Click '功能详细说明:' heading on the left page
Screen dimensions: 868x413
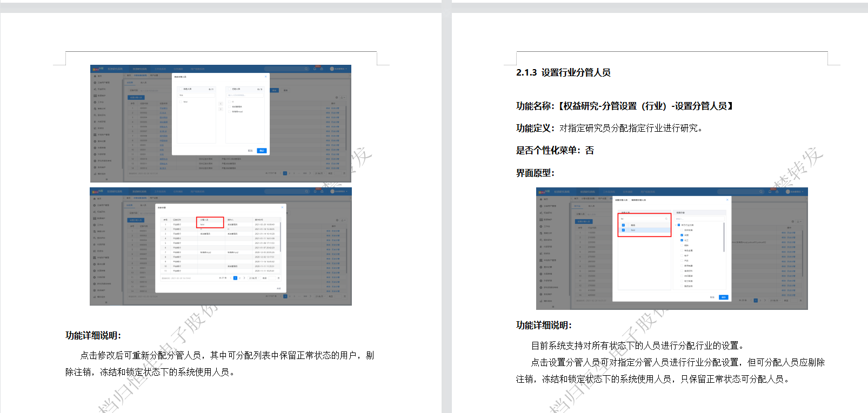(94, 335)
